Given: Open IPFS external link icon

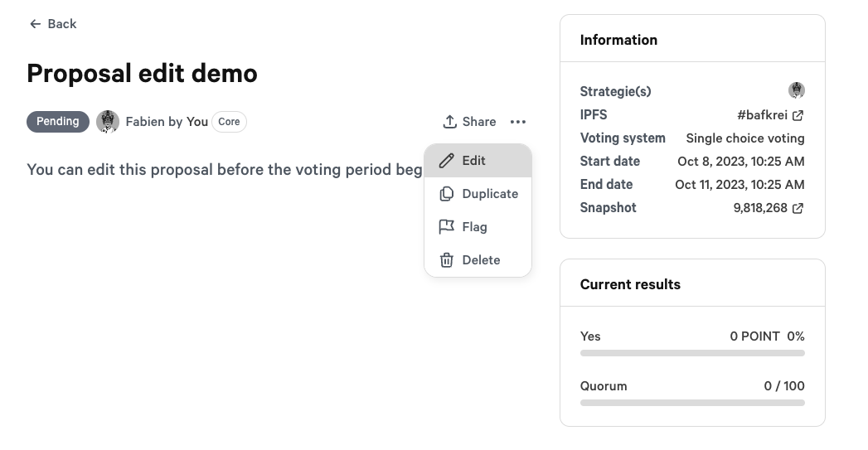Looking at the screenshot, I should pyautogui.click(x=798, y=115).
